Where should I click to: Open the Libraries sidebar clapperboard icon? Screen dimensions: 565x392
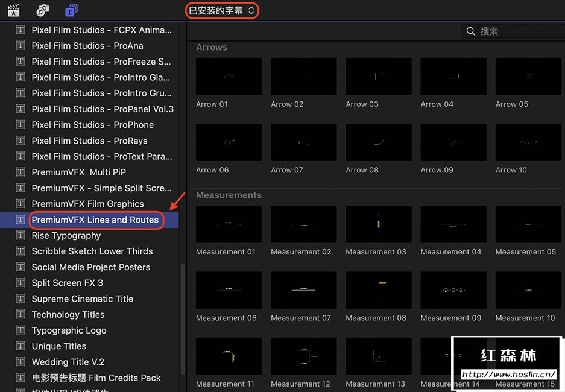coord(14,10)
